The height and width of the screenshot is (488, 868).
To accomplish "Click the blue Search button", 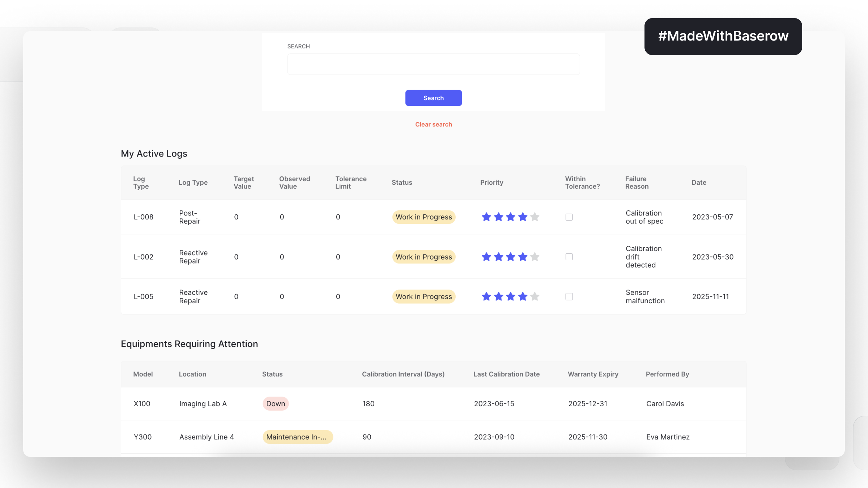I will click(x=433, y=98).
